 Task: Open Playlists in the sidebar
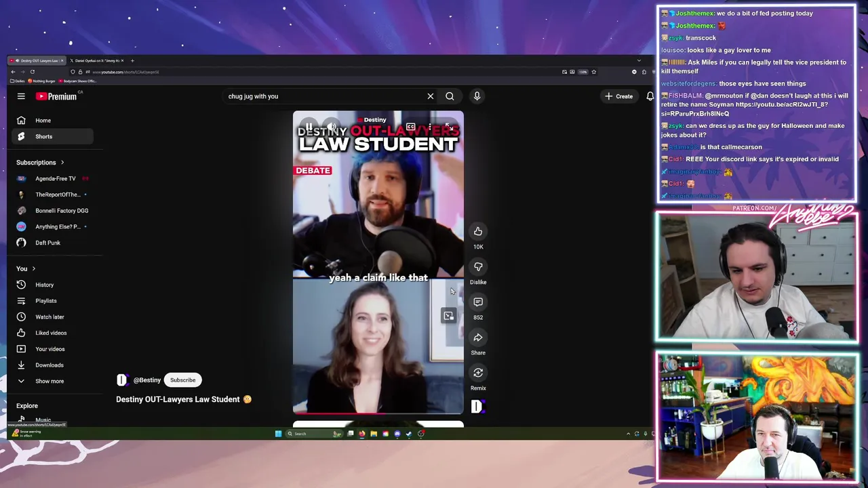pyautogui.click(x=51, y=301)
